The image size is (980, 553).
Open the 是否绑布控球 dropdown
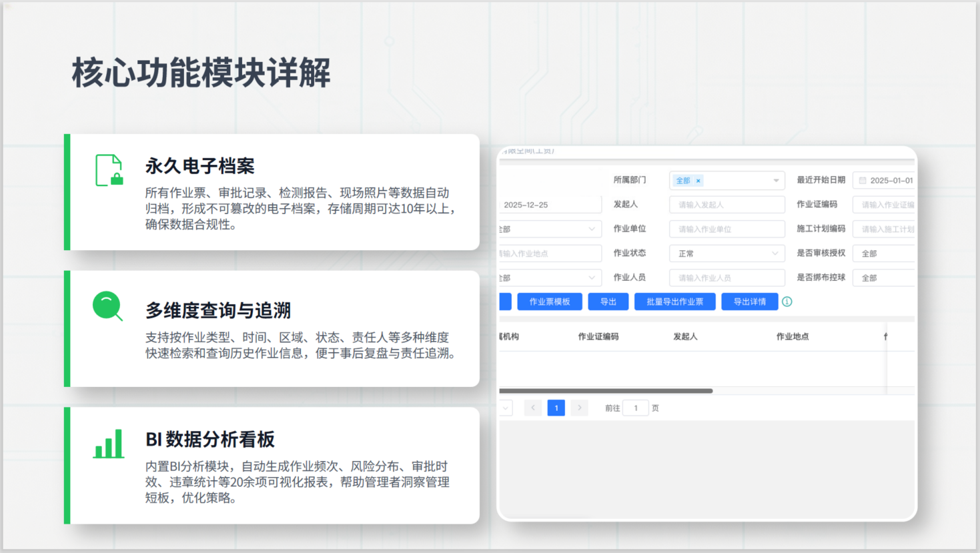(884, 278)
